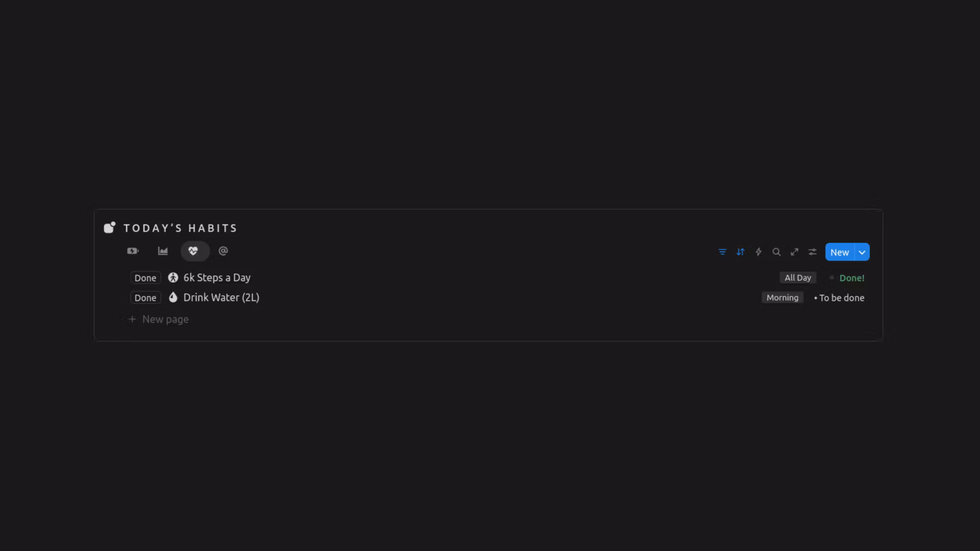Open view settings sliders icon
Image resolution: width=980 pixels, height=551 pixels.
pos(813,252)
